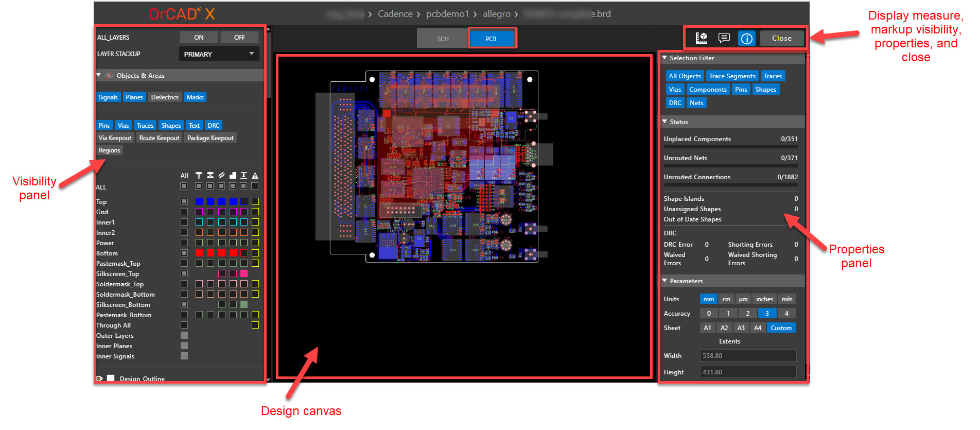Switch to the PCB tab

491,39
